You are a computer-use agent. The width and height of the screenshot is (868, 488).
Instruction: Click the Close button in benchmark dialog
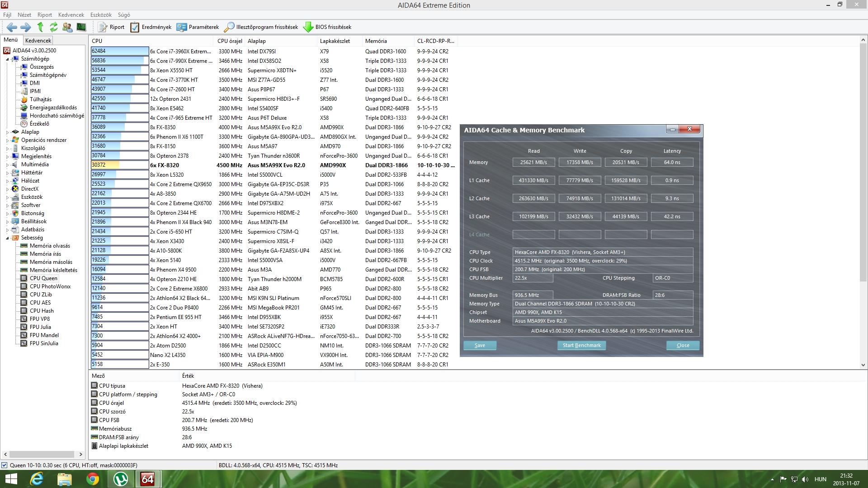(683, 345)
